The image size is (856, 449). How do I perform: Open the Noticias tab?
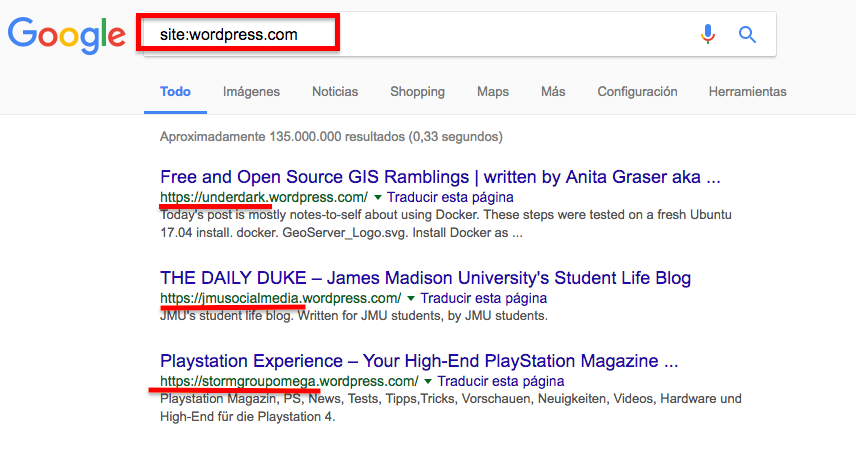click(335, 91)
